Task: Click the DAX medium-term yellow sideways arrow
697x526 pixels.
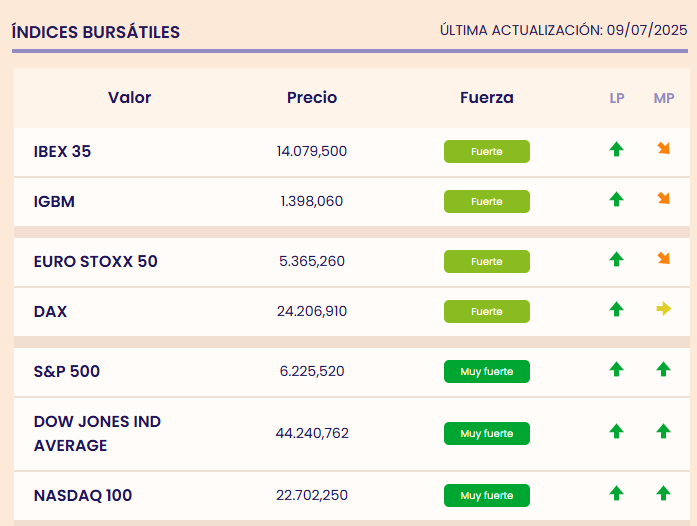Action: point(663,309)
